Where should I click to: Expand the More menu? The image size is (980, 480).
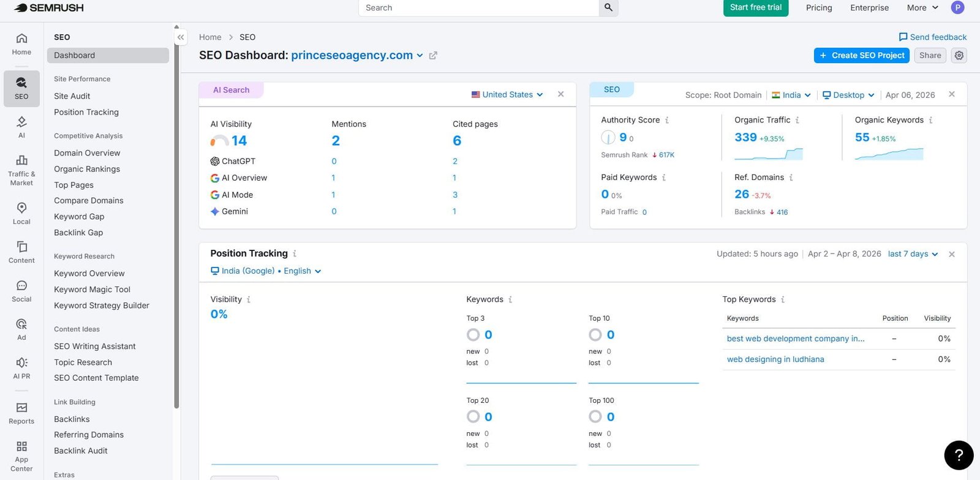922,8
